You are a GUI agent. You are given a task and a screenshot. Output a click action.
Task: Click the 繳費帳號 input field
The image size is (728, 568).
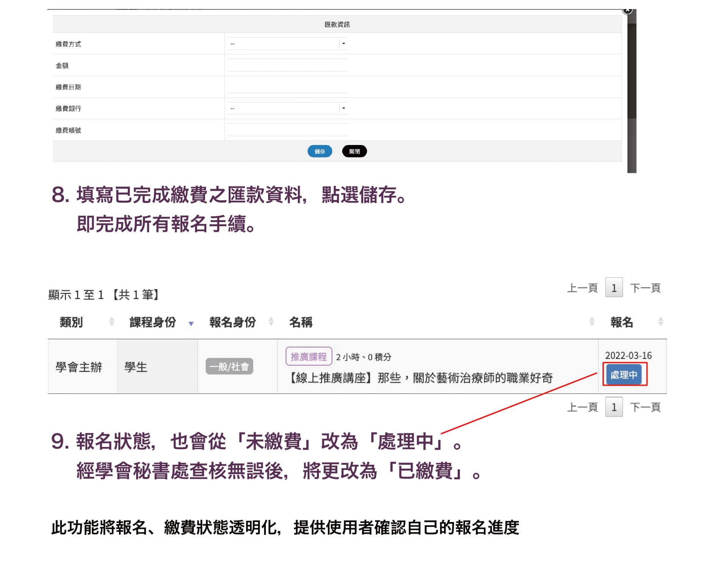click(288, 130)
